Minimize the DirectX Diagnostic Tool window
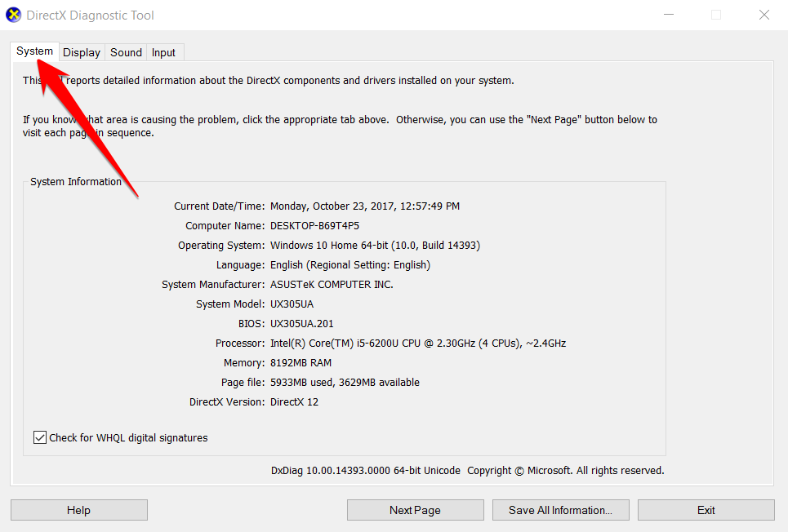The height and width of the screenshot is (532, 788). 669,15
